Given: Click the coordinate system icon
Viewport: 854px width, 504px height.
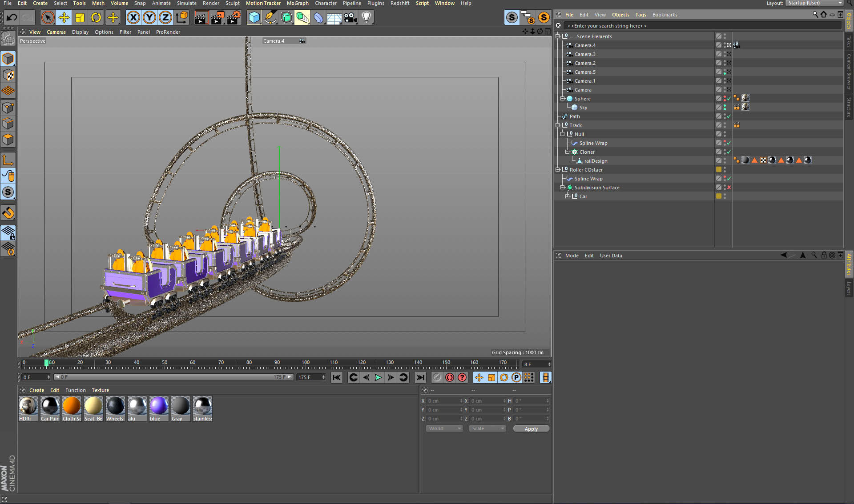Looking at the screenshot, I should [x=181, y=18].
